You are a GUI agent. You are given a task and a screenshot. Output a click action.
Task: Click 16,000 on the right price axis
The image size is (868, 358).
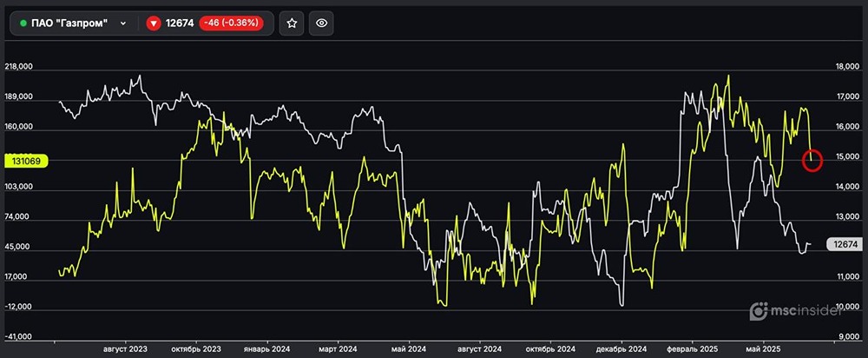pyautogui.click(x=847, y=127)
